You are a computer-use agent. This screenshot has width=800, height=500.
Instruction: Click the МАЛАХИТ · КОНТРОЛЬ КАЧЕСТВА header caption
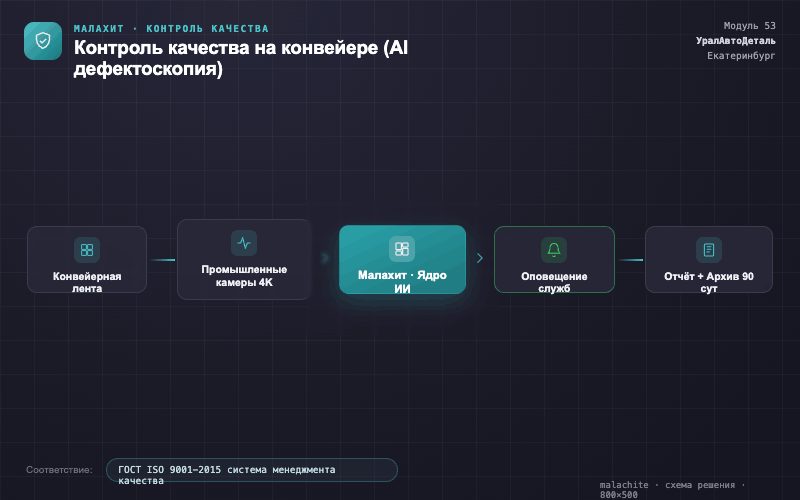[x=171, y=29]
